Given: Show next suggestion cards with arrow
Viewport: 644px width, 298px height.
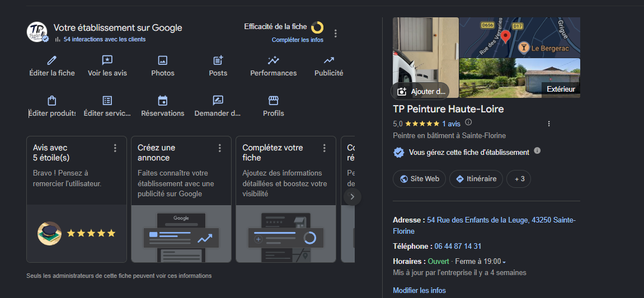Looking at the screenshot, I should [352, 197].
